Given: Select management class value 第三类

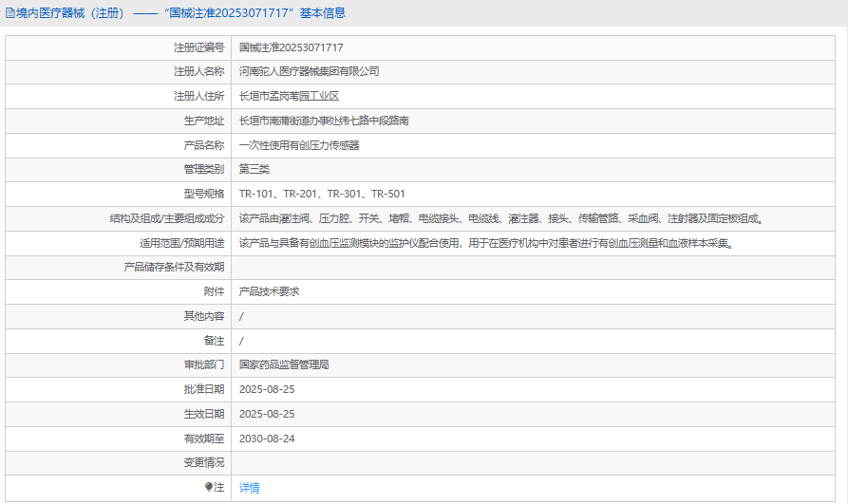Looking at the screenshot, I should (254, 169).
